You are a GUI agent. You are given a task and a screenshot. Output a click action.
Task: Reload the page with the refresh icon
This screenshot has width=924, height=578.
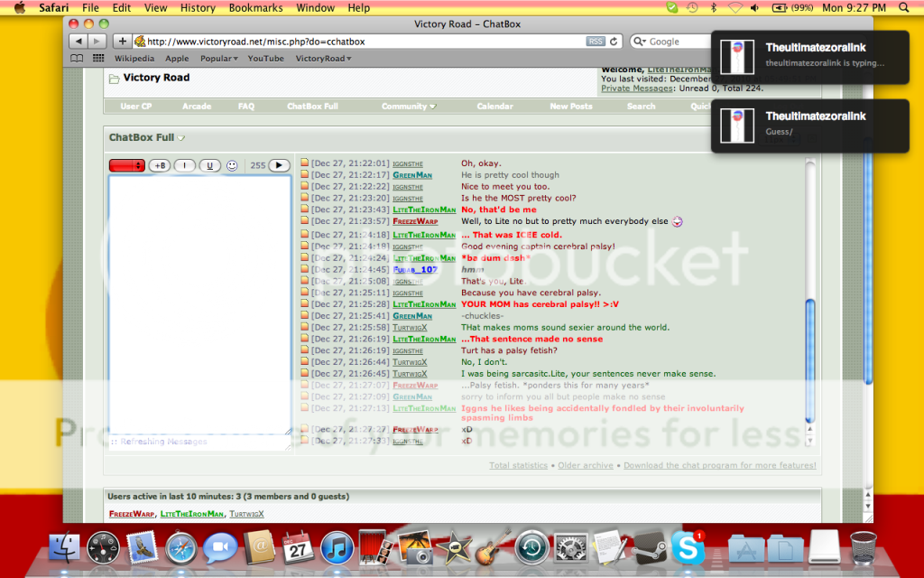[x=614, y=42]
